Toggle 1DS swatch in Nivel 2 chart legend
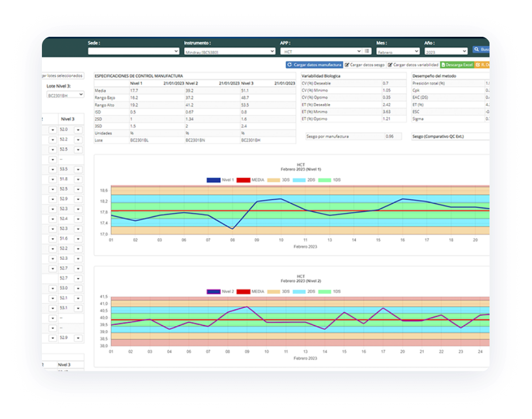 325,292
